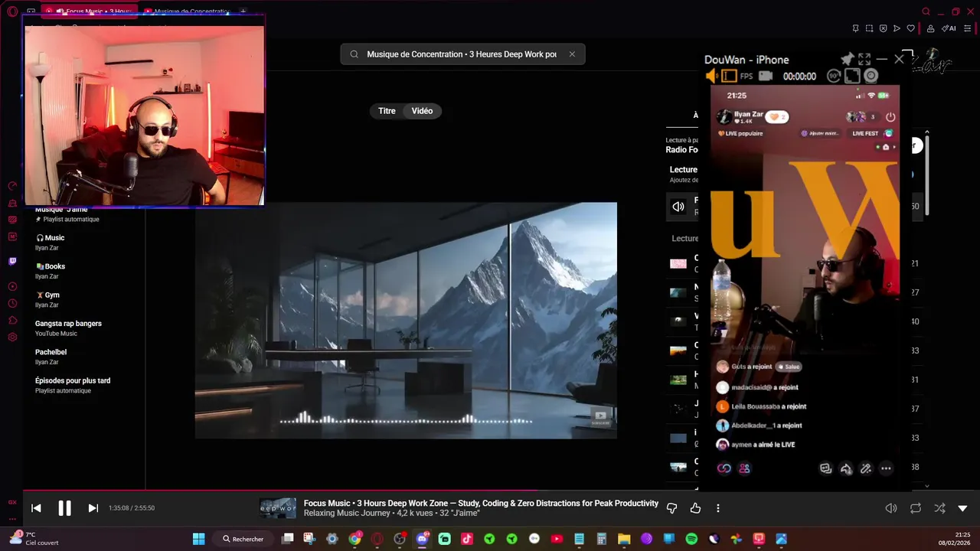Viewport: 980px width, 551px height.
Task: Open TikTok from the taskbar
Action: (467, 539)
